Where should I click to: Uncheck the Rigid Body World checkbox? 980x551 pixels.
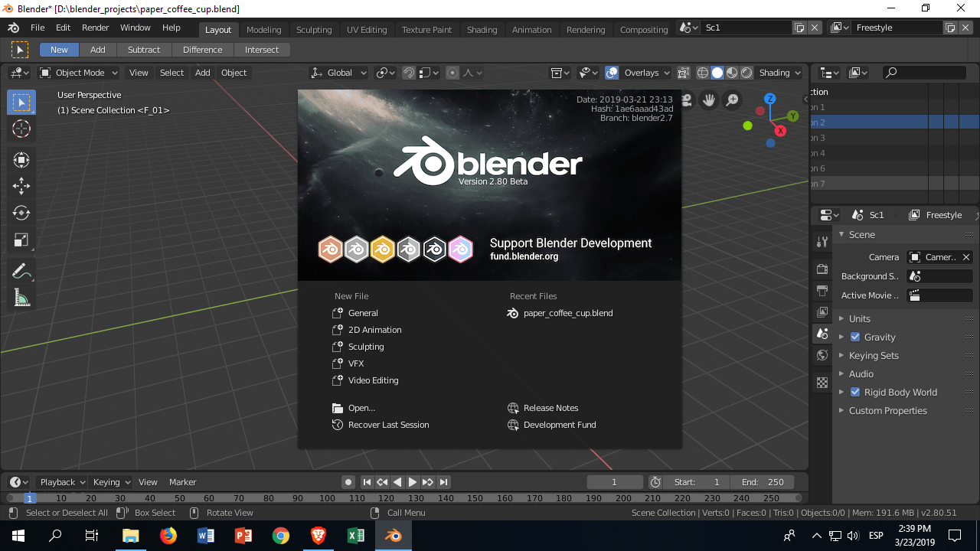(855, 392)
